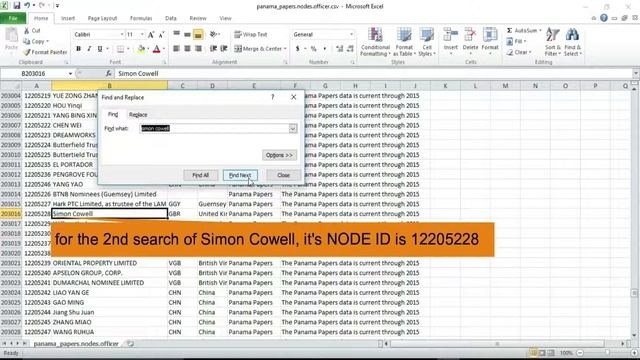Click the Orientation icon

(x=213, y=34)
